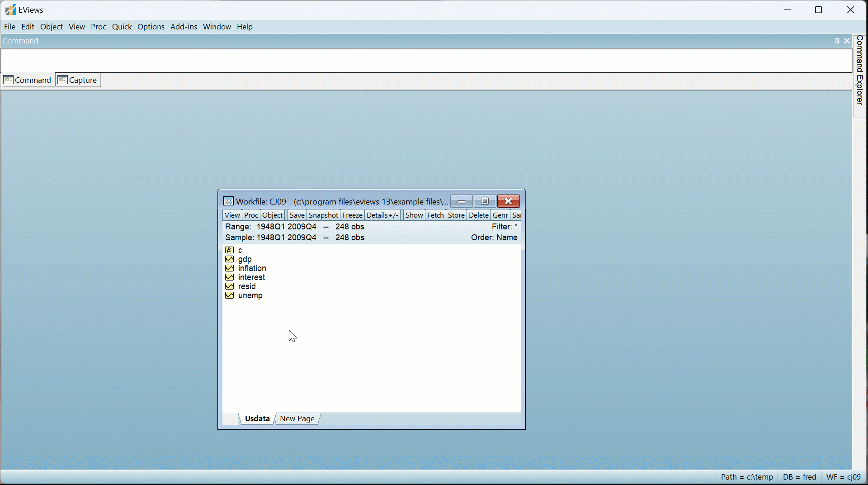Viewport: 868px width, 485px height.
Task: Click the Show button
Action: (x=414, y=215)
